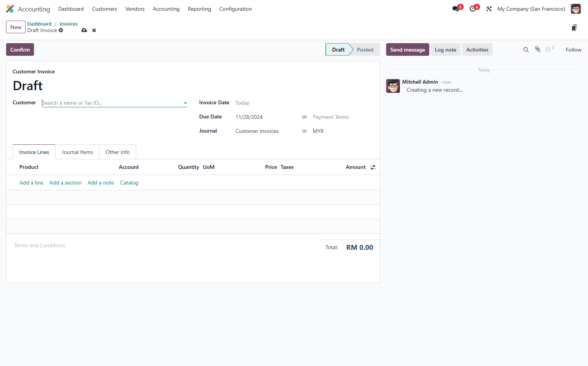
Task: Click Add a note link
Action: point(101,183)
